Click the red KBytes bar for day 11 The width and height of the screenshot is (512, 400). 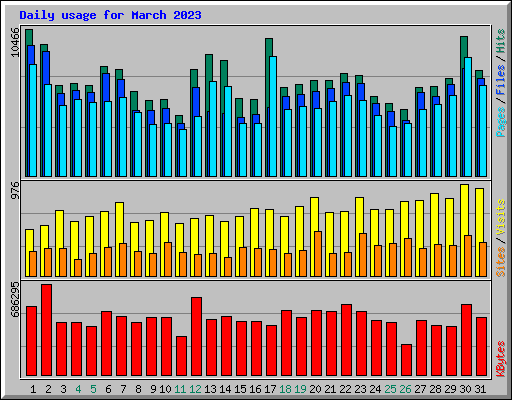181,356
